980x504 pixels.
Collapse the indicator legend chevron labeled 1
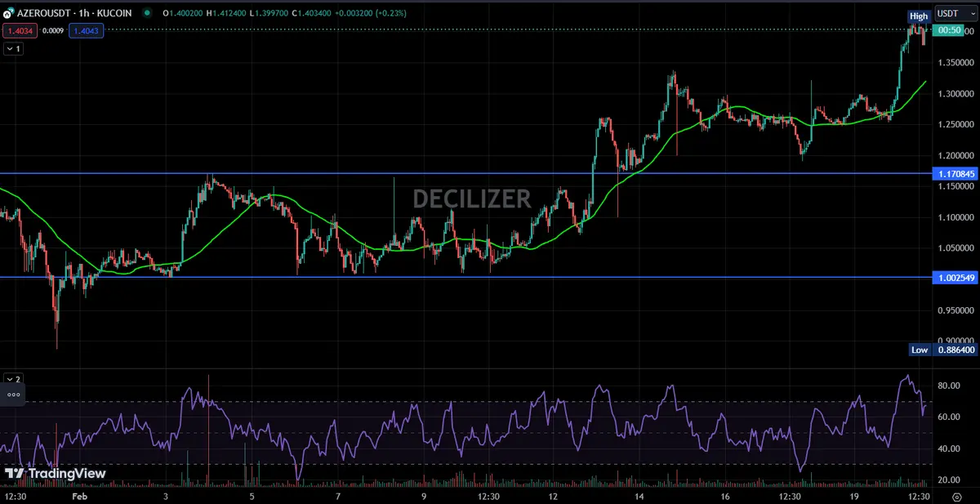[13, 49]
